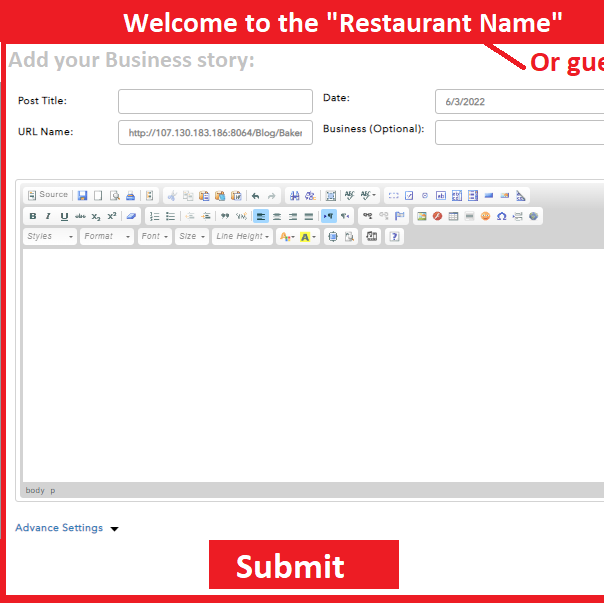Click the Post Title input field
Image resolution: width=604 pixels, height=604 pixels.
pos(214,102)
